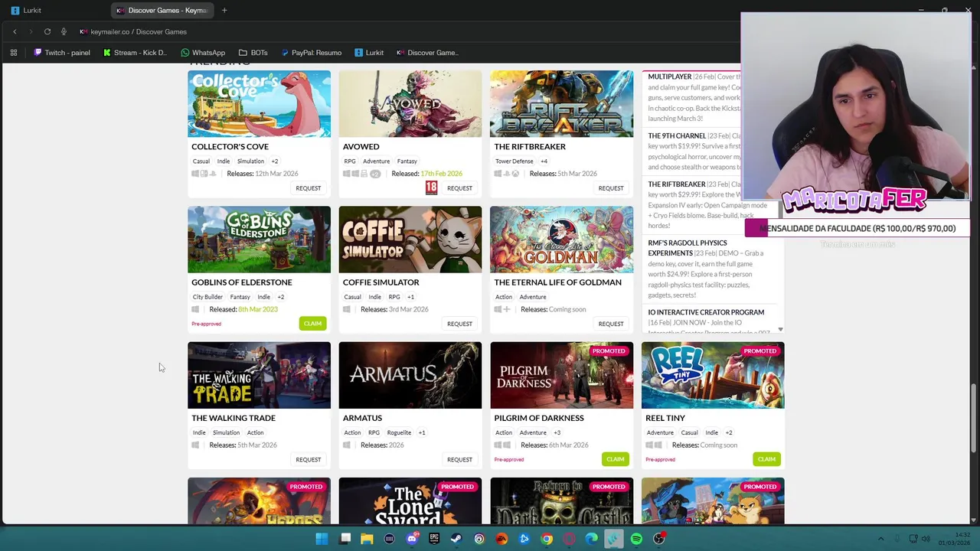Open the Windows Start menu
This screenshot has width=980, height=551.
322,539
